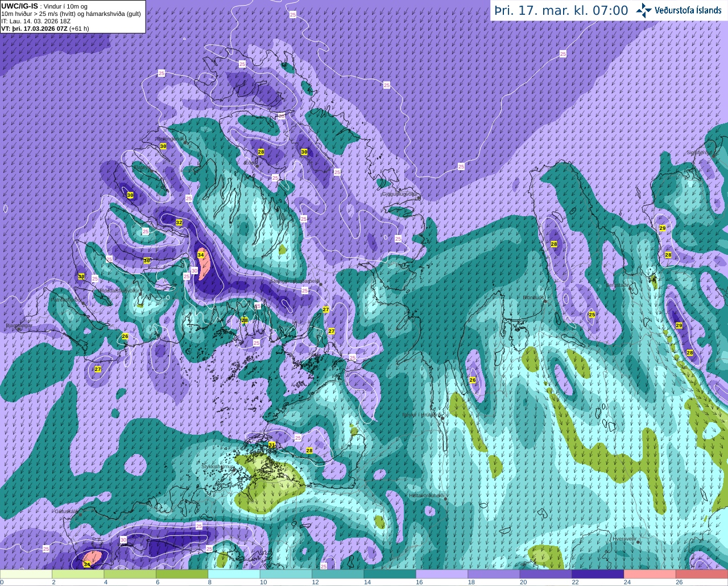This screenshot has height=586, width=728.
Task: Click the Gjögurflugvöllur station label
Action: [x=400, y=194]
